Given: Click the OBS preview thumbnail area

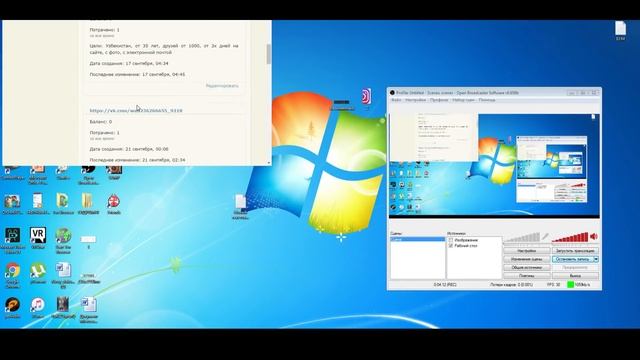Looking at the screenshot, I should point(494,166).
